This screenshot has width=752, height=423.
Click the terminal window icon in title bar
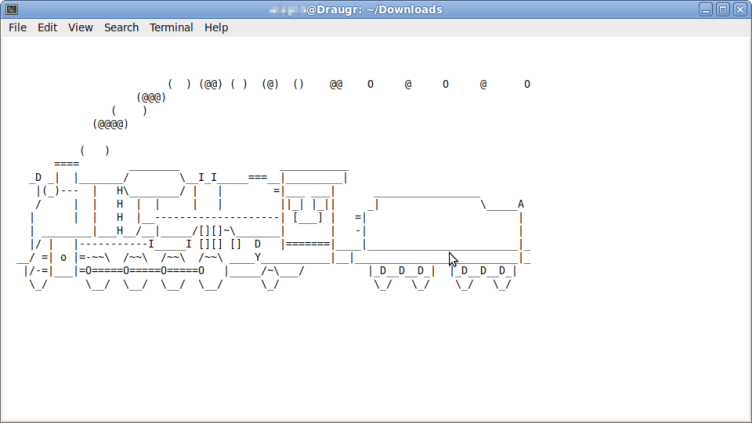(9, 9)
